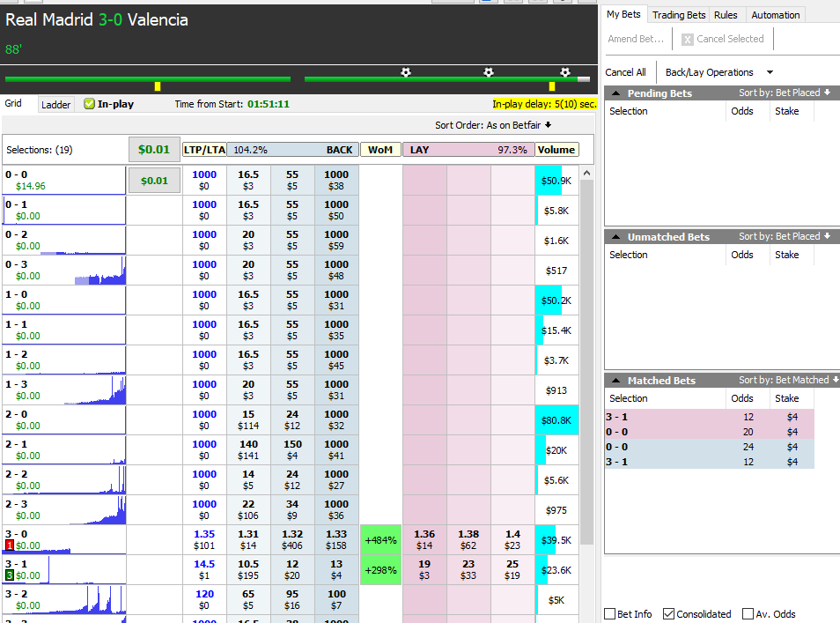
Task: Click yellow marker on second half timeline
Action: click(x=552, y=86)
